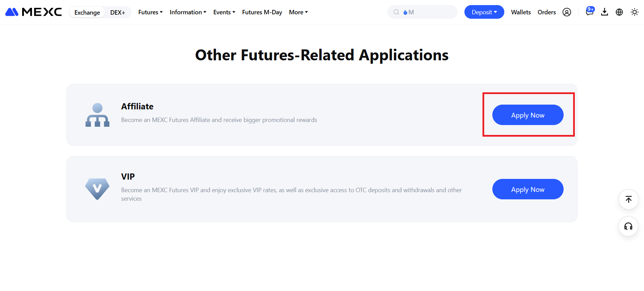
Task: Switch to DEX+ mode
Action: coord(118,12)
